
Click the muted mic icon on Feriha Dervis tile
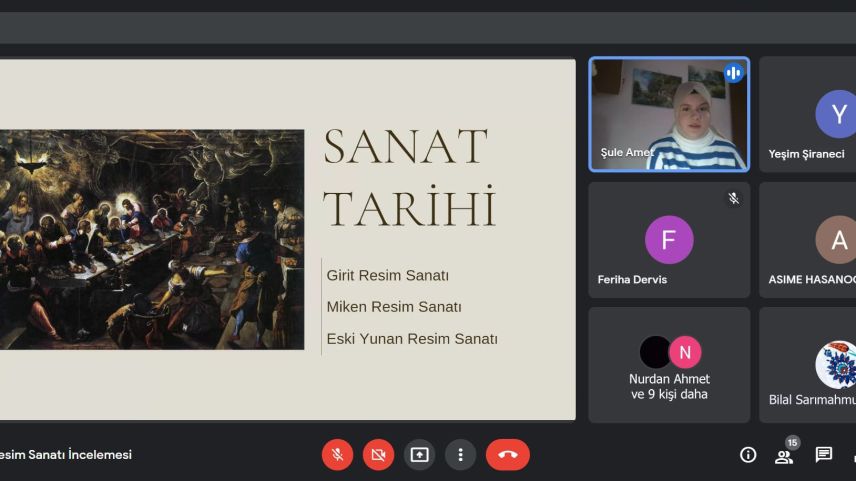[733, 198]
